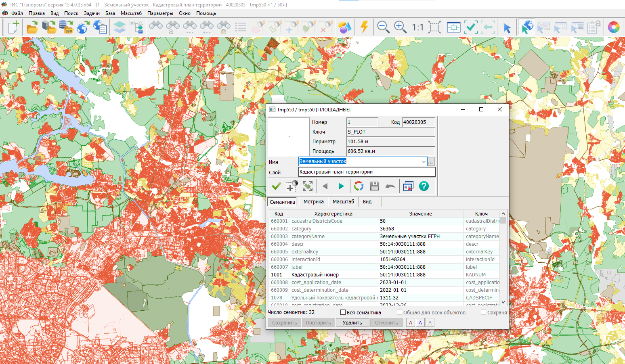Open map layers composition icon
This screenshot has width=625, height=364.
(x=120, y=27)
